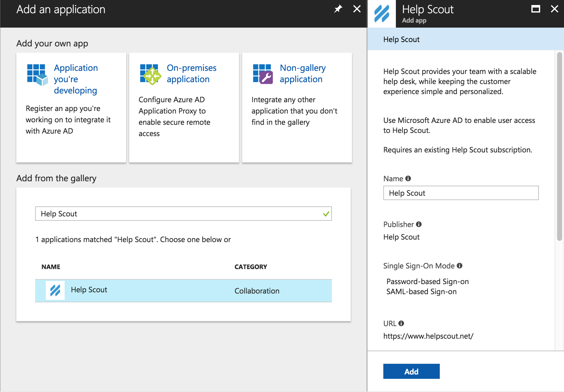Maximize the Help Scout blade
The image size is (564, 392).
[x=535, y=9]
